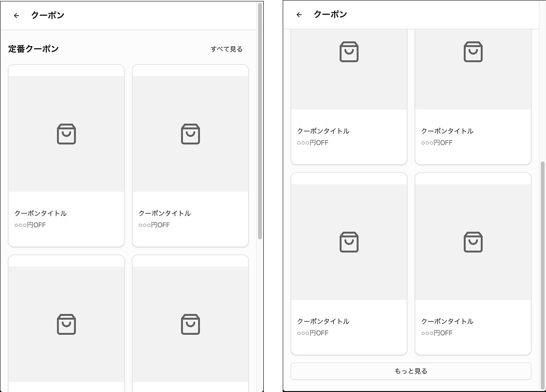This screenshot has width=546, height=392.
Task: Click the right screen's vertical scrollbar thumb
Action: [x=543, y=275]
